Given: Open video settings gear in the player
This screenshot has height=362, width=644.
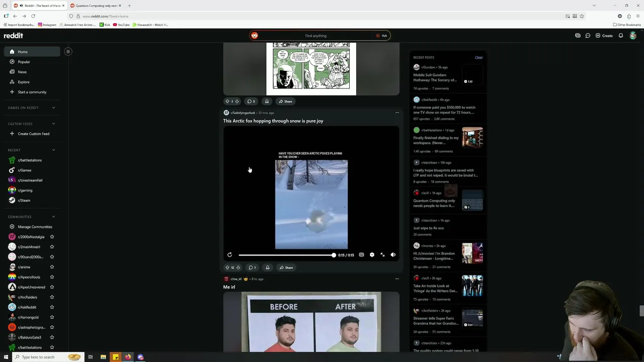Looking at the screenshot, I should pyautogui.click(x=372, y=255).
